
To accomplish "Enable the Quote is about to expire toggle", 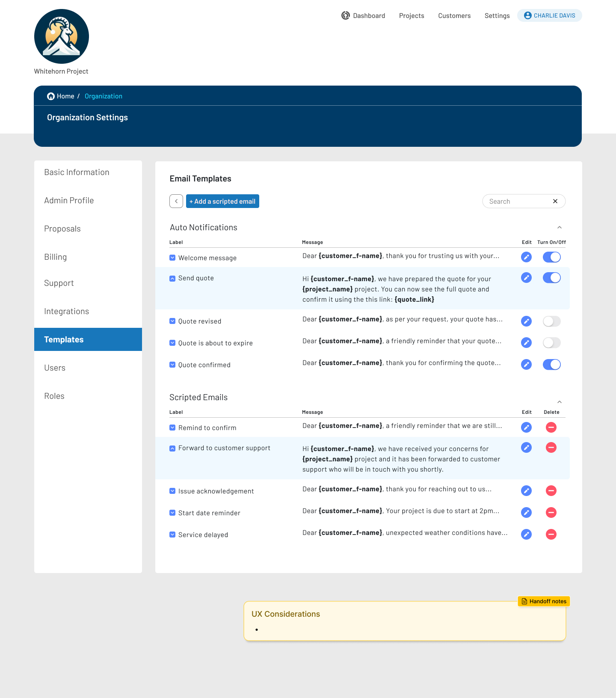I will pyautogui.click(x=551, y=342).
